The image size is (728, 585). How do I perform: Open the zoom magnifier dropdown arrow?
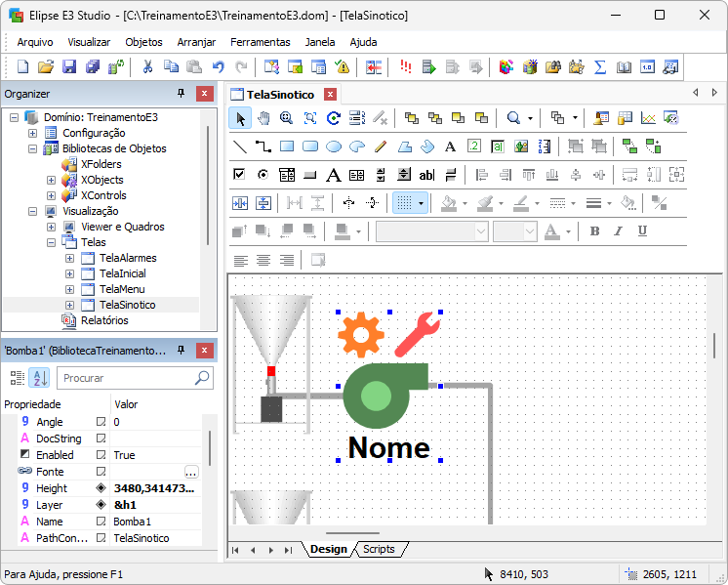(x=530, y=118)
